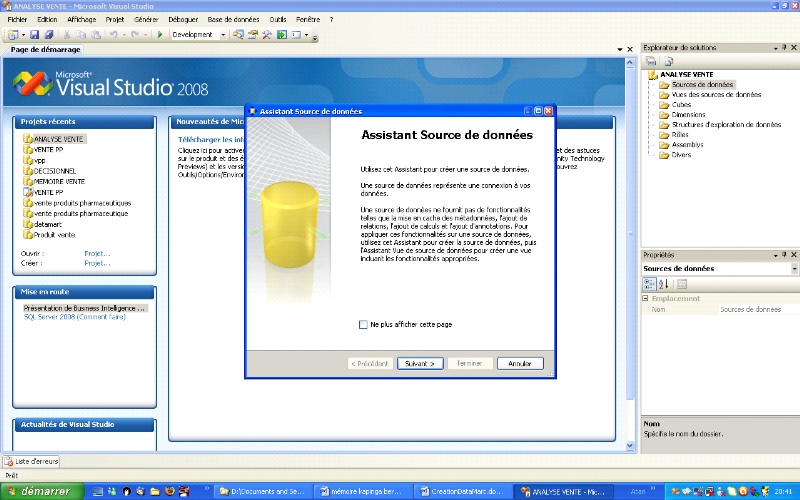Click the Windows démarrer button
The height and width of the screenshot is (500, 800).
[x=40, y=491]
